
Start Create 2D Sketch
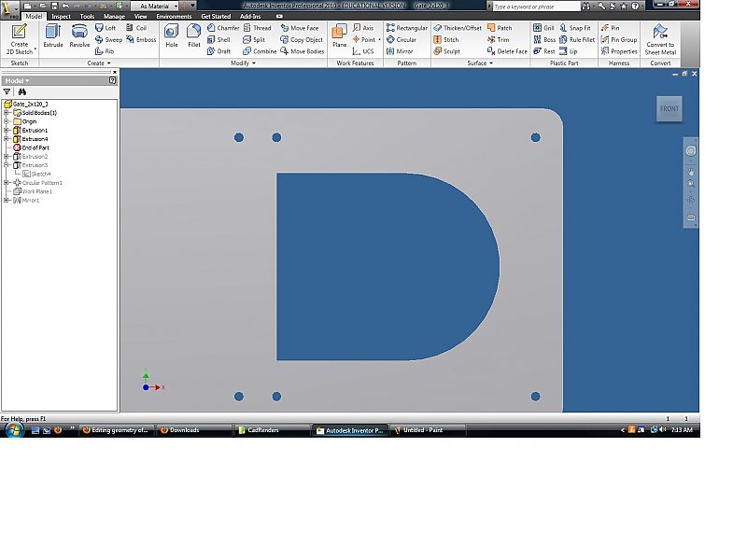[19, 37]
